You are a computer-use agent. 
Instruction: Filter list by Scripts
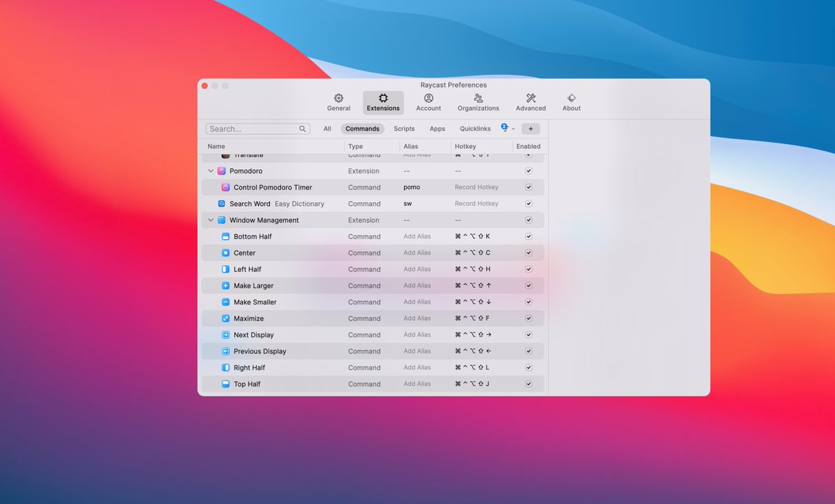click(x=404, y=129)
